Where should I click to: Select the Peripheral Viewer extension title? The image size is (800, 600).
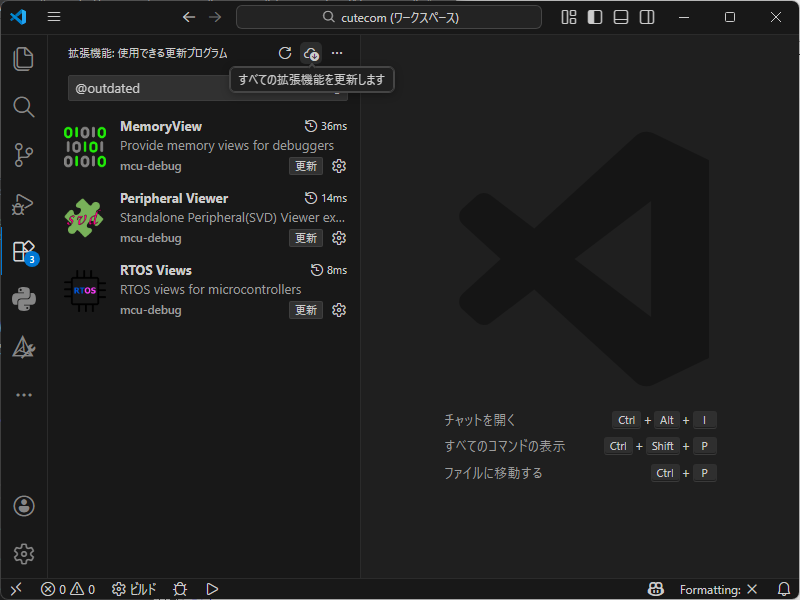point(174,198)
